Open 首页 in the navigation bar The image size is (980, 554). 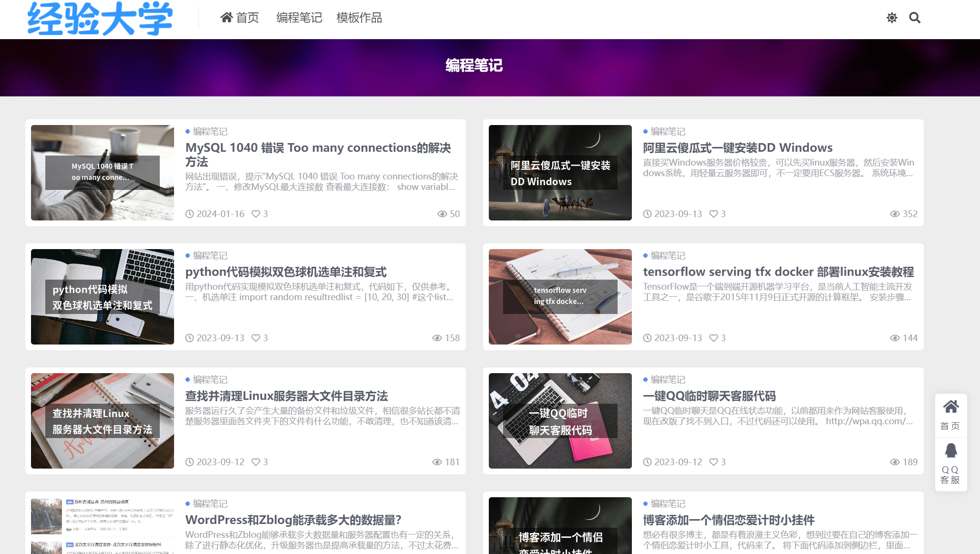(x=240, y=18)
